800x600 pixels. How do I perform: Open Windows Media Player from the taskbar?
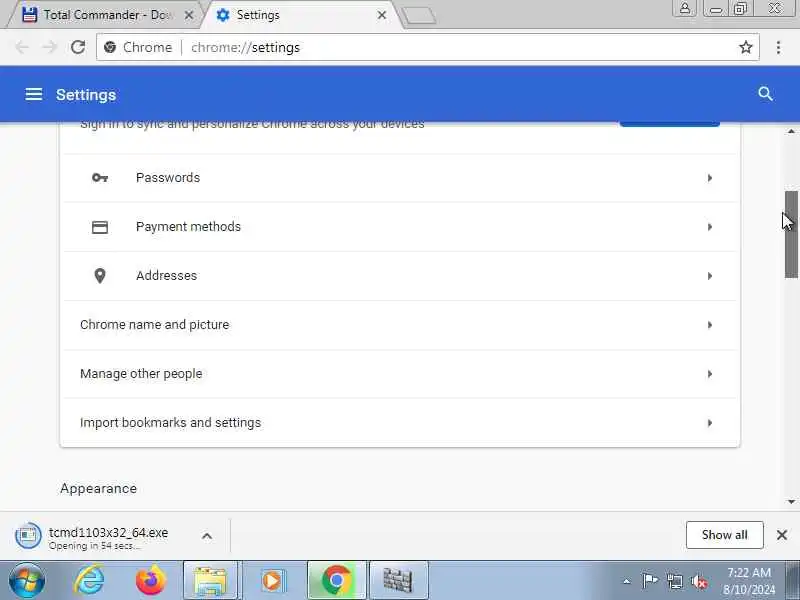(272, 581)
